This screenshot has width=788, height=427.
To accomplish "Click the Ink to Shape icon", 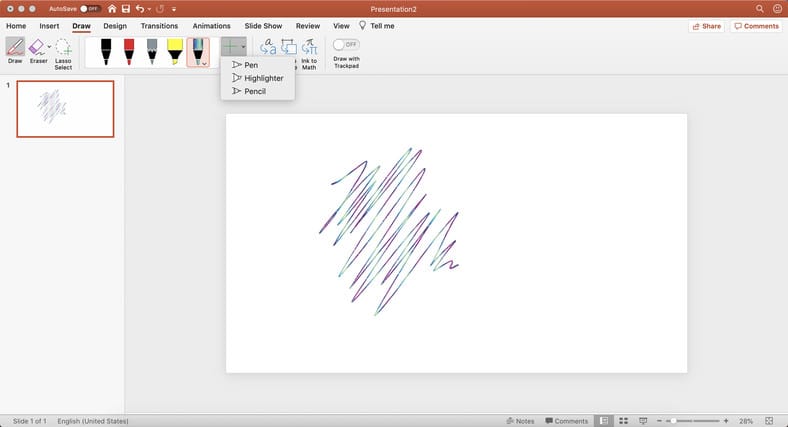I will click(x=288, y=47).
